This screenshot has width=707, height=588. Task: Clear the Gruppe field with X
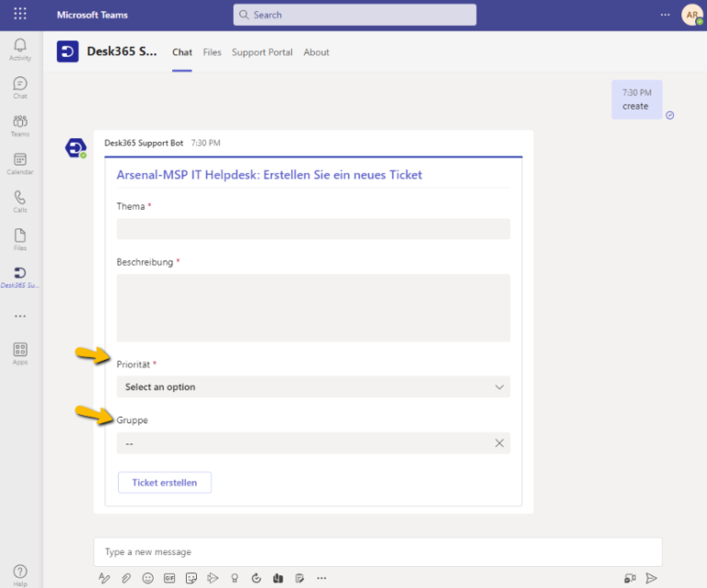tap(499, 443)
